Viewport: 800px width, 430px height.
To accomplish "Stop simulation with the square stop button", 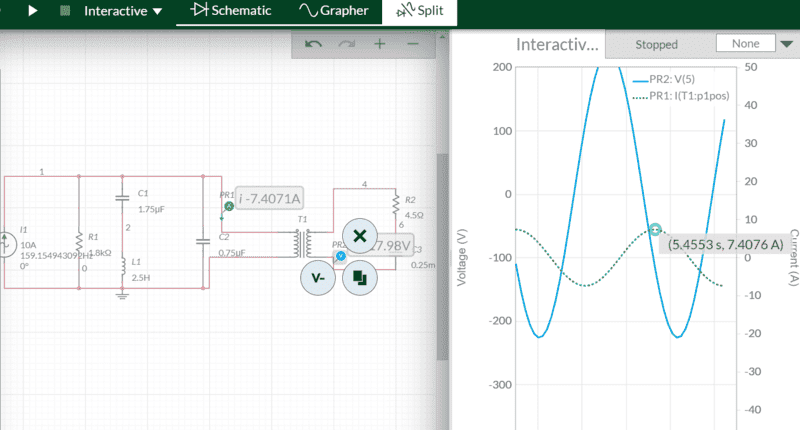I will pos(65,10).
